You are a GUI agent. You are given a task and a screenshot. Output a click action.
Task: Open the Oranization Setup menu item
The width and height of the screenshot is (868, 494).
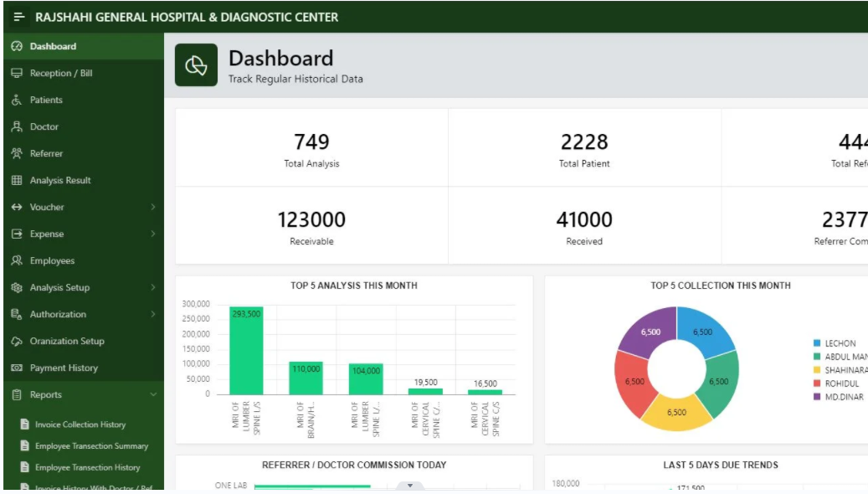coord(67,342)
